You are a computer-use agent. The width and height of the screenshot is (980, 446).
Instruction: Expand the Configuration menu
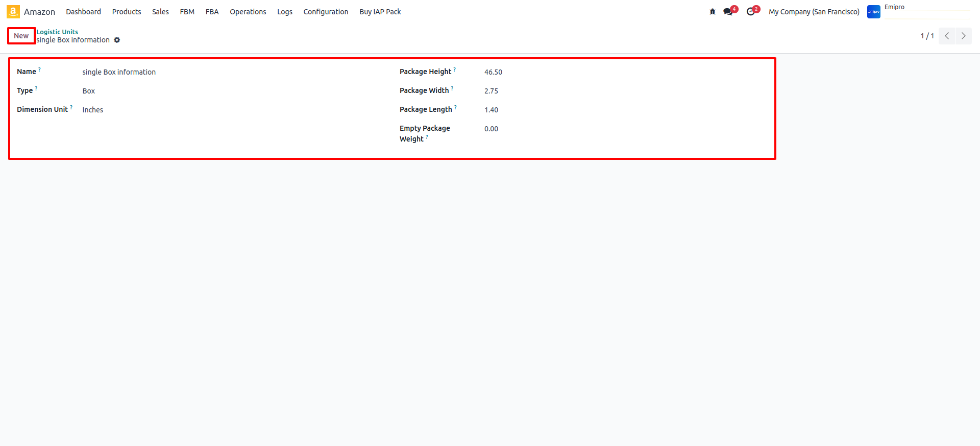(326, 12)
